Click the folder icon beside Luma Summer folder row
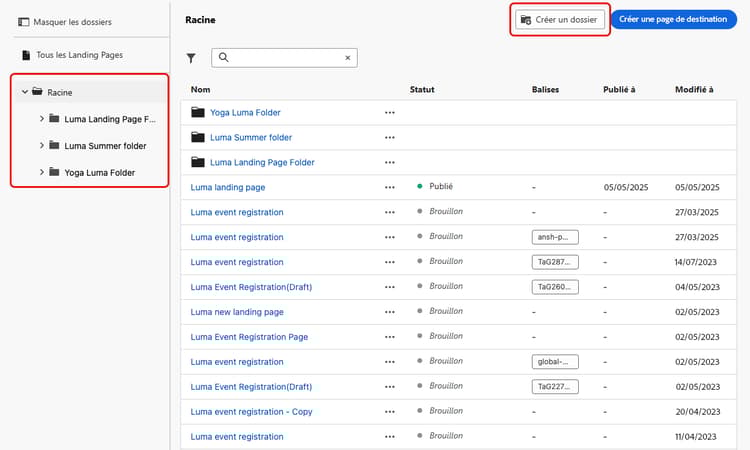Viewport: 750px width, 450px height. click(x=198, y=137)
